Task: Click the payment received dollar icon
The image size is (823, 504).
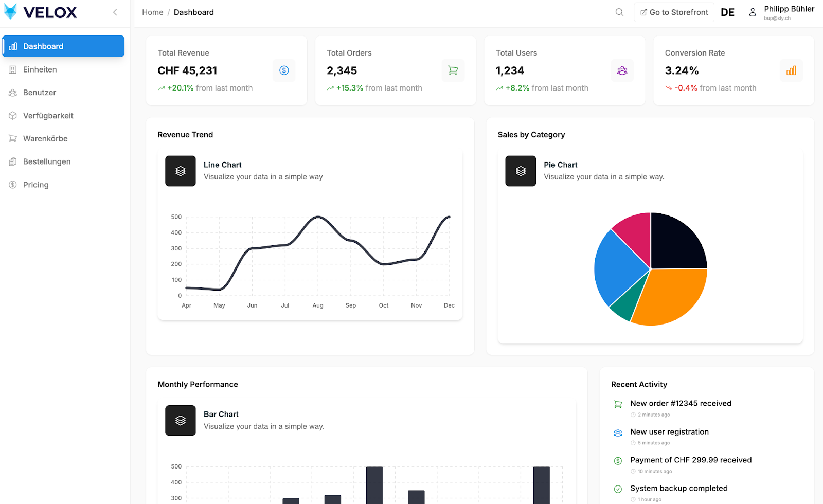Action: 618,461
